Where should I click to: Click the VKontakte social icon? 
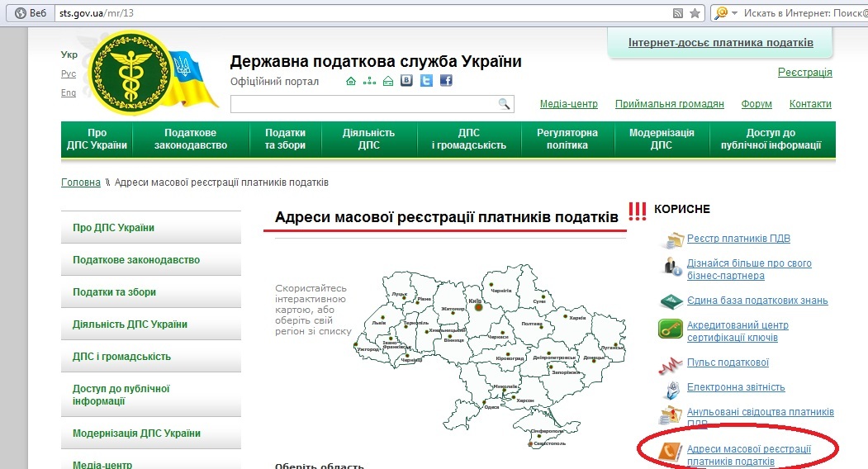tap(406, 81)
